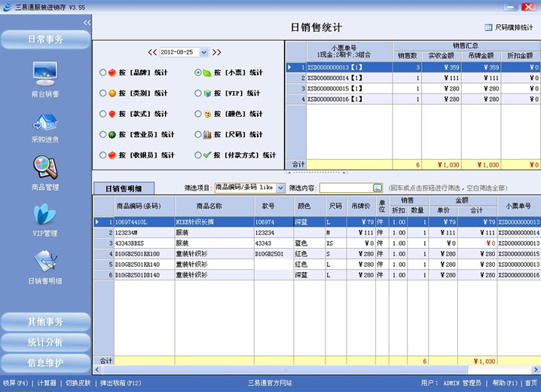Collapse the sidebar with the double chevron
The height and width of the screenshot is (392, 541).
tap(87, 23)
